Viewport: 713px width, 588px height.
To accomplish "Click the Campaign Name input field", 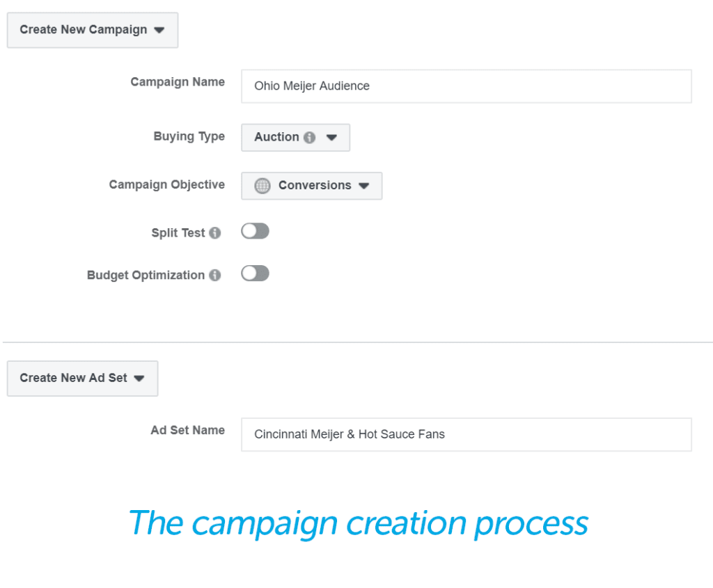I will (466, 86).
